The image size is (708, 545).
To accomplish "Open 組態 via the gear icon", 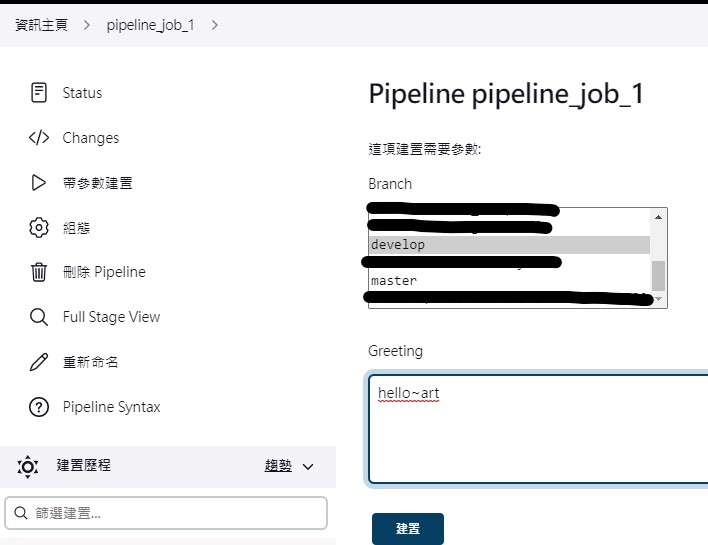I will 39,228.
